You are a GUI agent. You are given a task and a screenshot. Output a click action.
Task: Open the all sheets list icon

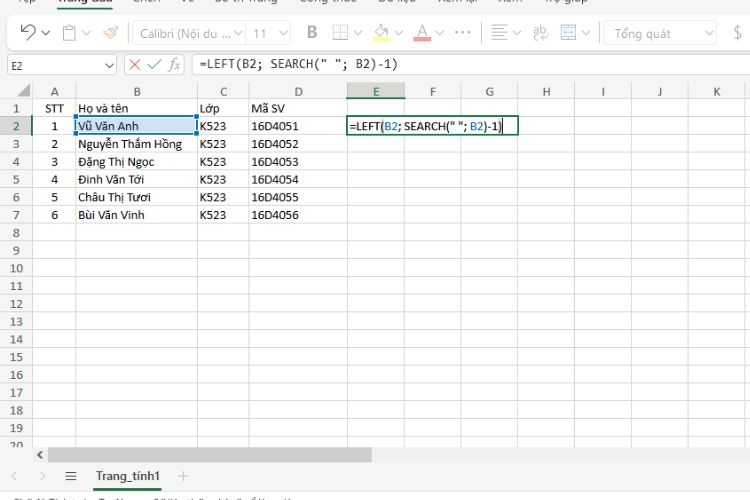pyautogui.click(x=71, y=476)
